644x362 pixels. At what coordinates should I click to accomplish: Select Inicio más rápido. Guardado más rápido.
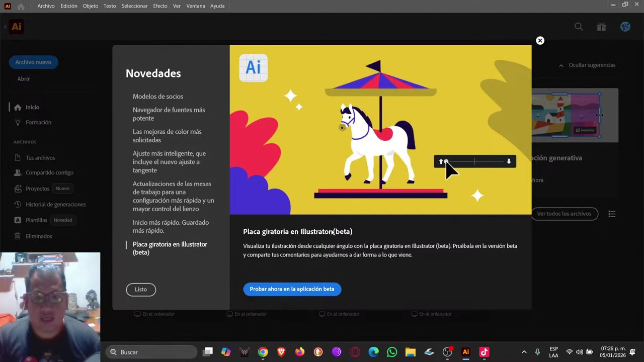[x=171, y=226]
